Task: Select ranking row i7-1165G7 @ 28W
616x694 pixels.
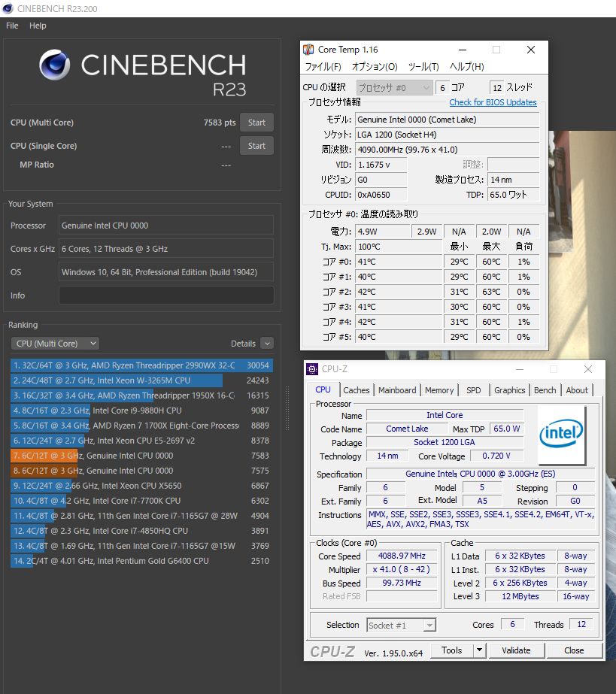Action: (141, 516)
